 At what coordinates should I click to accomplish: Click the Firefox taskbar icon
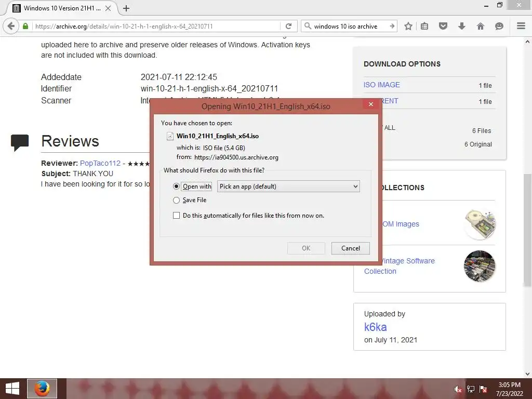[42, 389]
